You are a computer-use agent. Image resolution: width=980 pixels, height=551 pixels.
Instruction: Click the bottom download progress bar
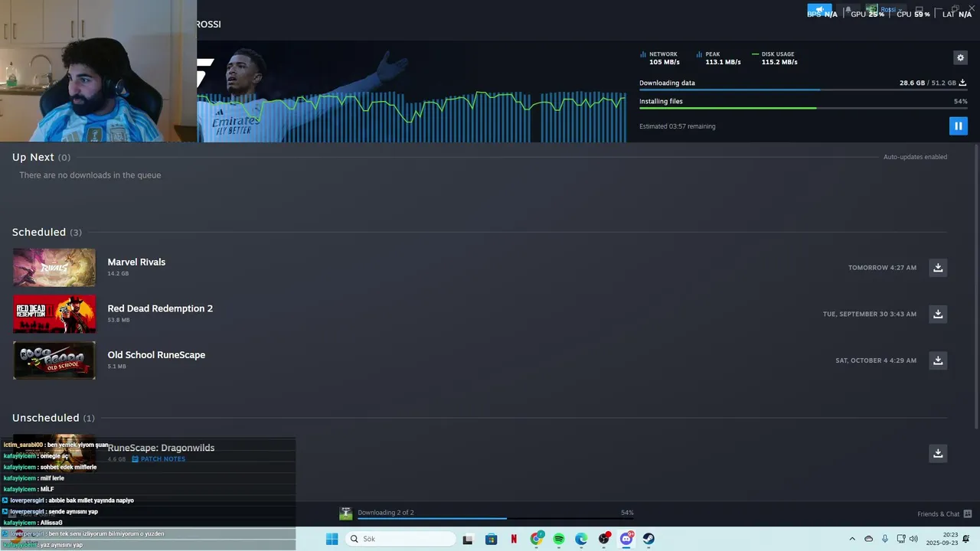coord(495,519)
